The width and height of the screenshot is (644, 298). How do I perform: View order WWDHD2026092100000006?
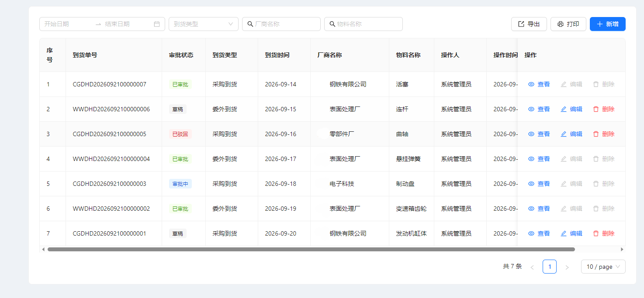(539, 109)
